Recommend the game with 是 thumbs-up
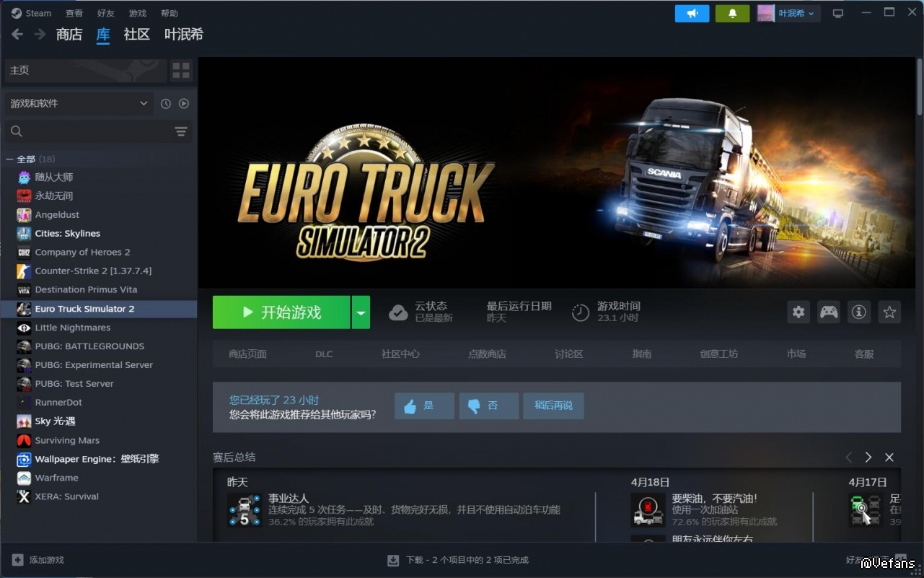 pos(424,406)
